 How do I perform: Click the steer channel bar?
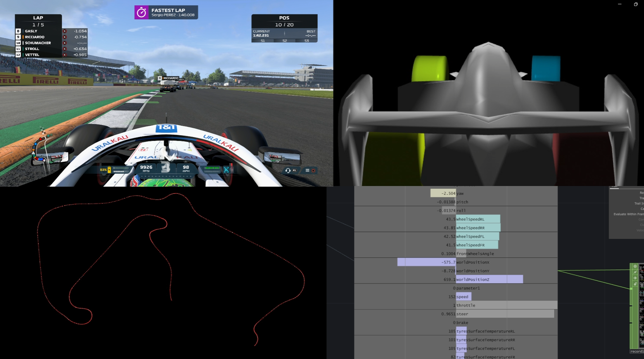(x=505, y=314)
